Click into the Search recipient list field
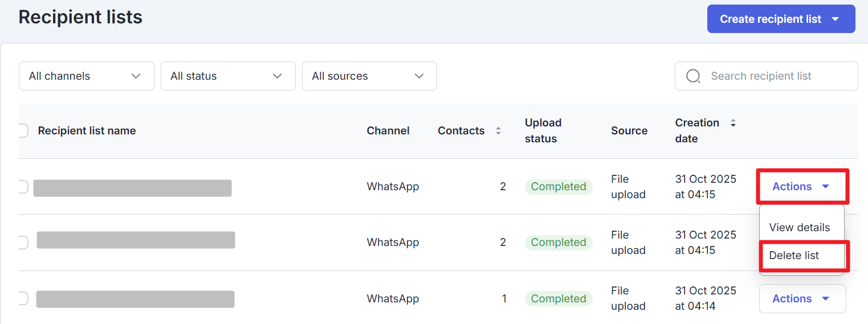 point(775,76)
